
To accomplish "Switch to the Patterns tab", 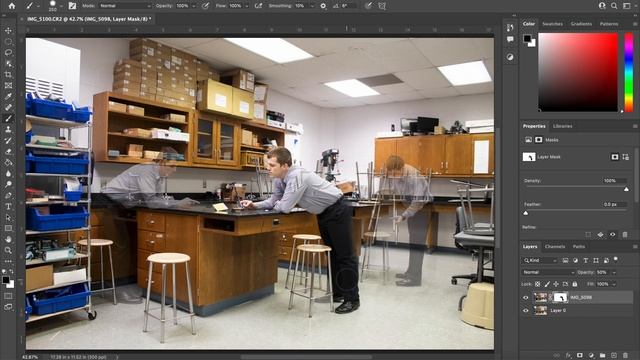I will (609, 24).
